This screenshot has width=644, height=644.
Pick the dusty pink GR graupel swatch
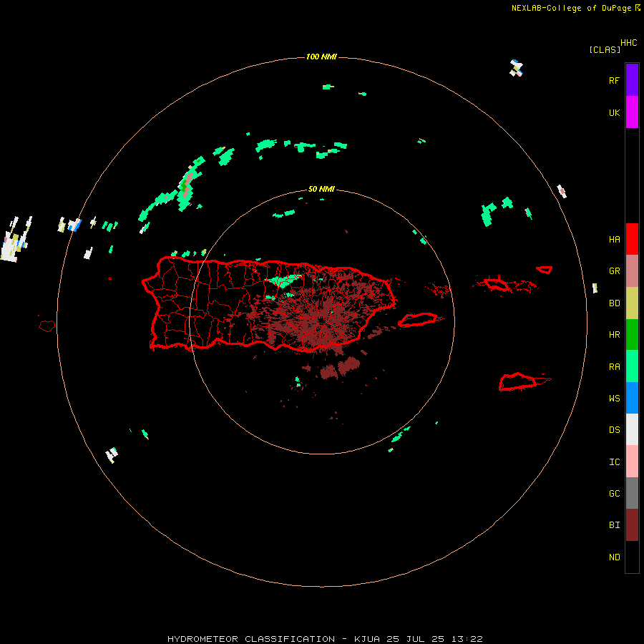coord(632,270)
